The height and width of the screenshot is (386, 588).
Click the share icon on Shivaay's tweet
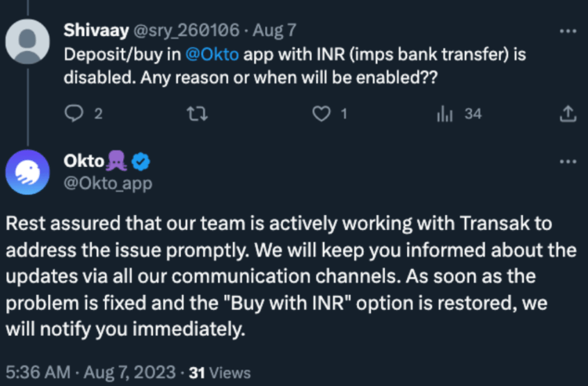(x=566, y=115)
